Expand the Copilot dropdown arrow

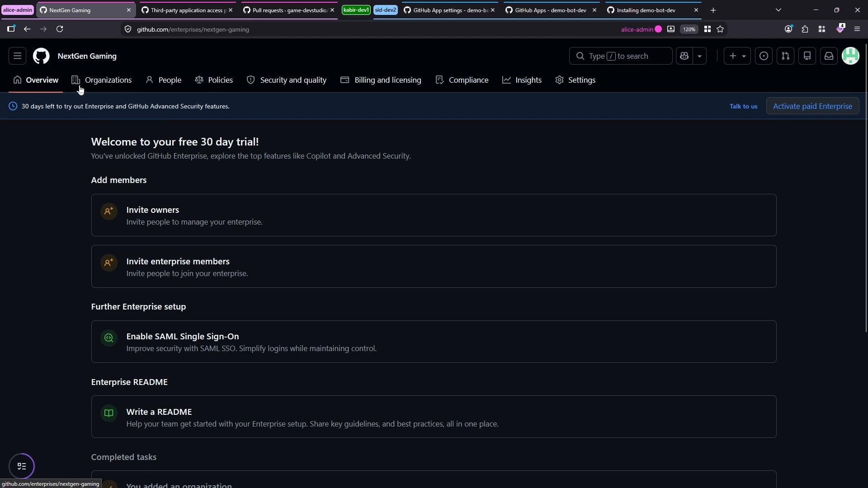click(699, 56)
